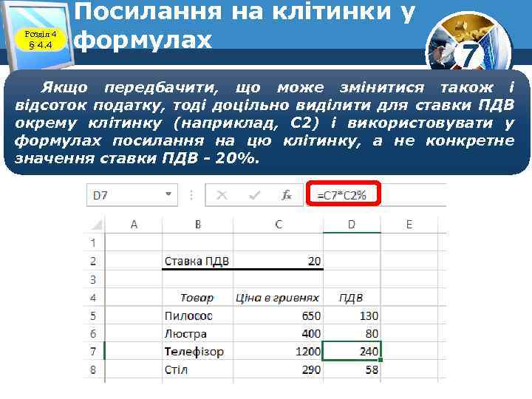Click cell Пилосос
This screenshot has height=399, width=532.
click(198, 316)
